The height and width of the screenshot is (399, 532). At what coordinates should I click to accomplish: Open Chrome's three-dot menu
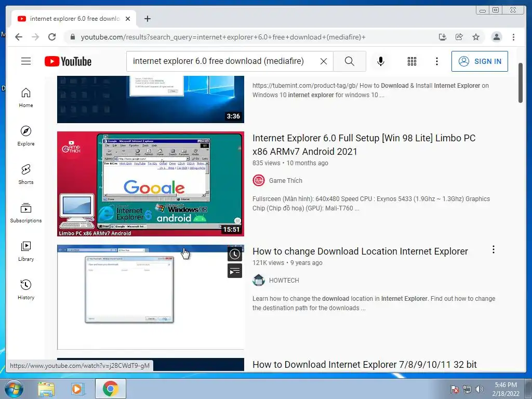(x=513, y=37)
